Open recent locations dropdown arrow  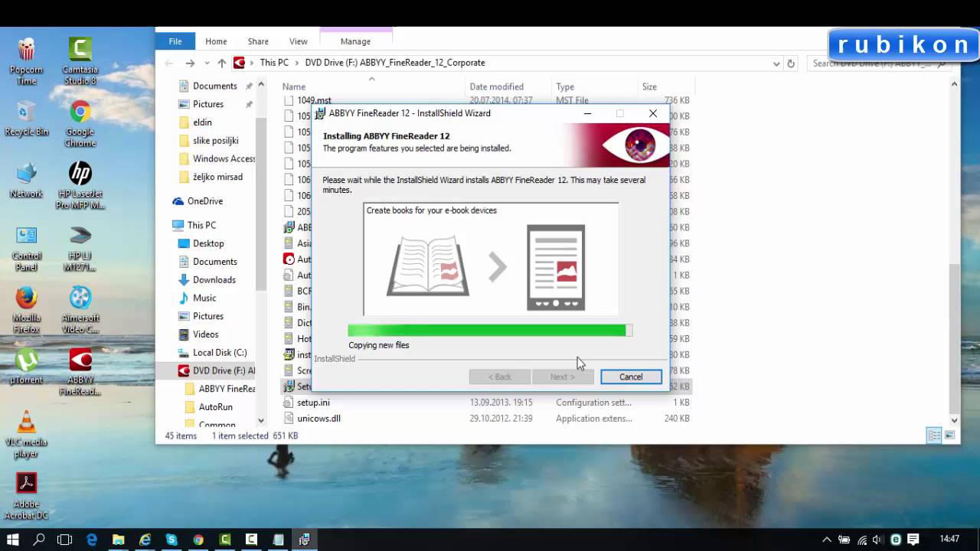tap(207, 64)
